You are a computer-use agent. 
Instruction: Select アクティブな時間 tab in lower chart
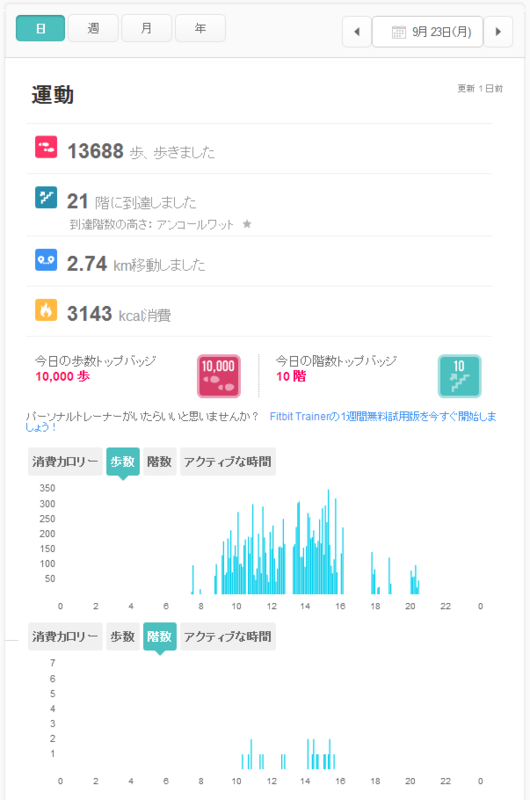[228, 636]
